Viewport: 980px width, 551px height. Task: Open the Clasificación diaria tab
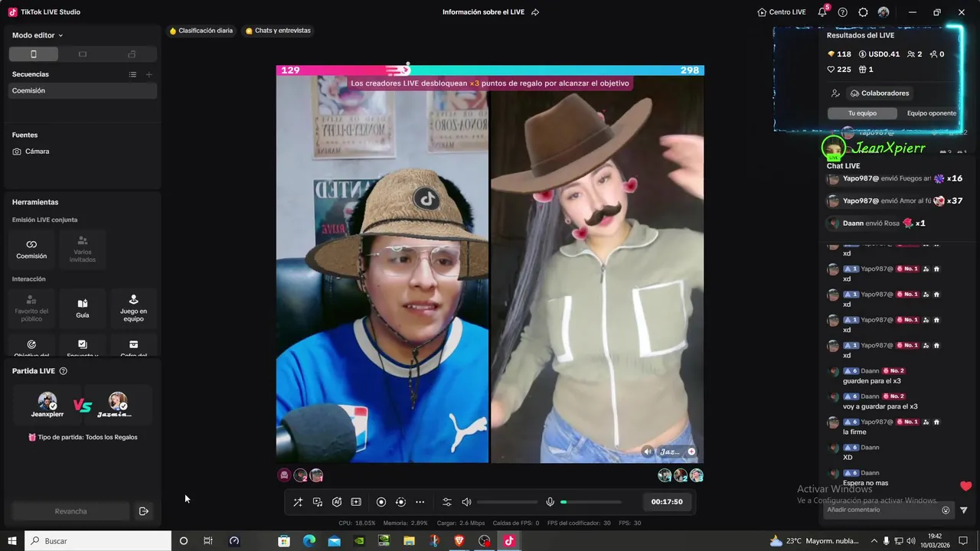coord(201,31)
